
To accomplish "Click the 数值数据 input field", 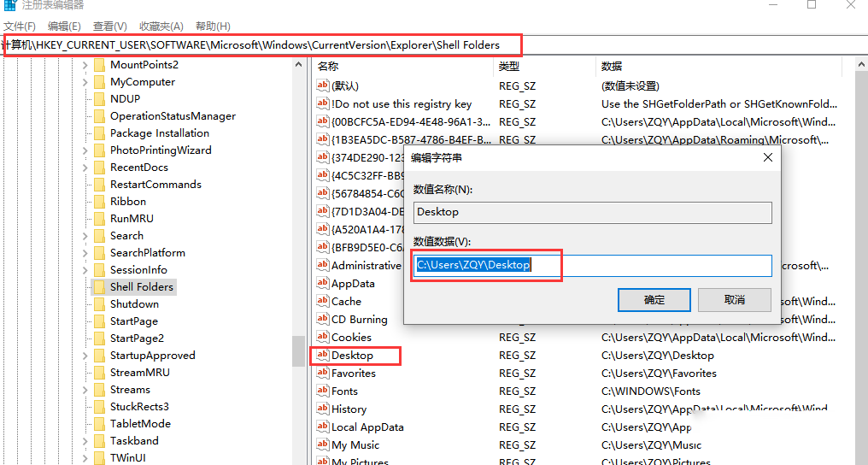I will (592, 265).
